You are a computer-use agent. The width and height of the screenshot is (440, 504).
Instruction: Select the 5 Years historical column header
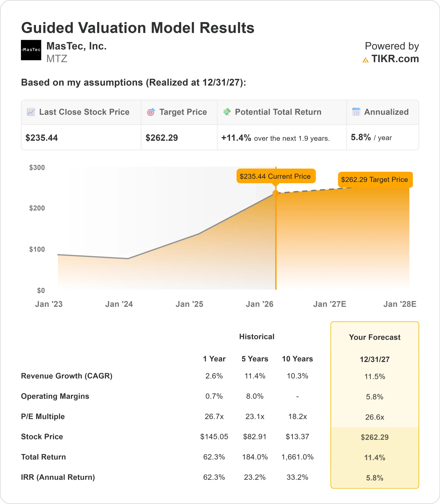pos(255,359)
